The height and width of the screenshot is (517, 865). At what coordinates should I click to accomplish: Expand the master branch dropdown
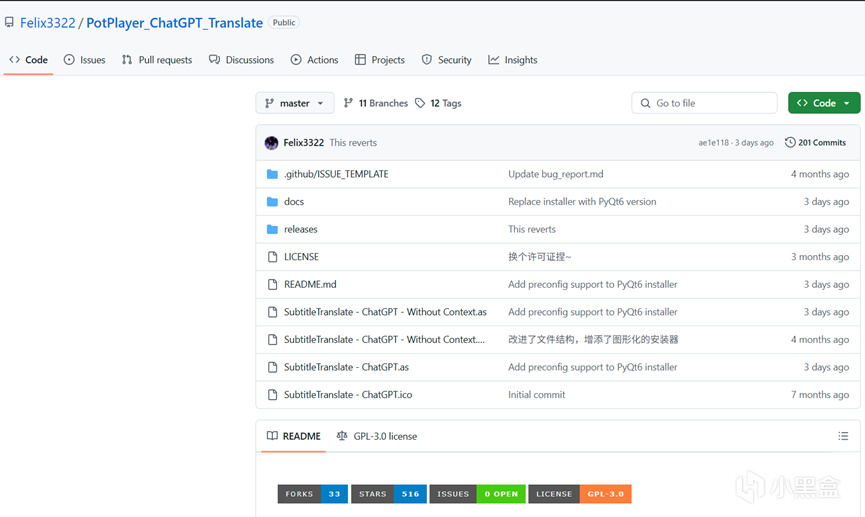point(295,103)
